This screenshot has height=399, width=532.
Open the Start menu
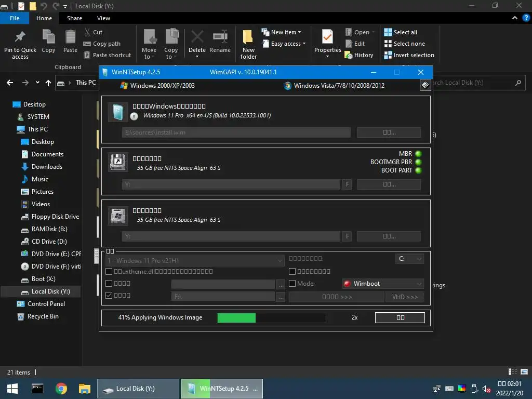pyautogui.click(x=12, y=389)
